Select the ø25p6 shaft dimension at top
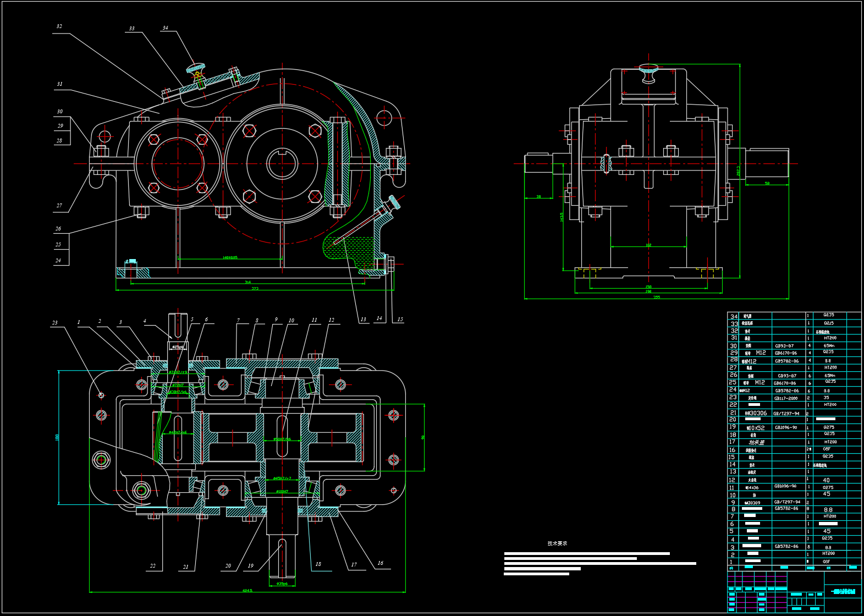 [178, 347]
